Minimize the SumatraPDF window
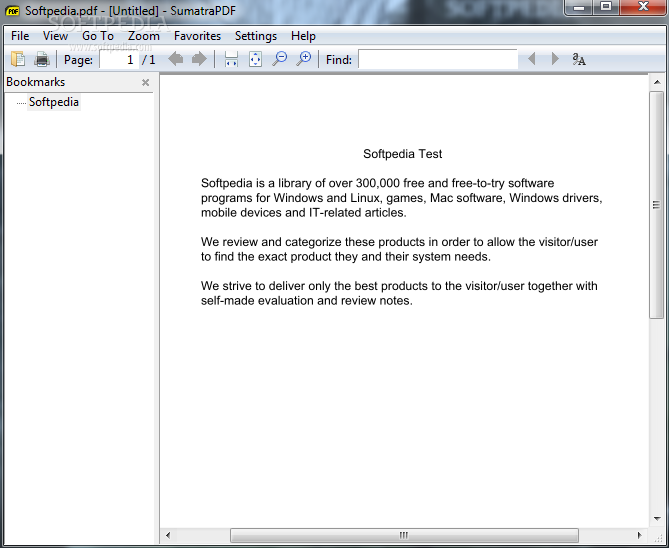The height and width of the screenshot is (548, 669). point(579,7)
